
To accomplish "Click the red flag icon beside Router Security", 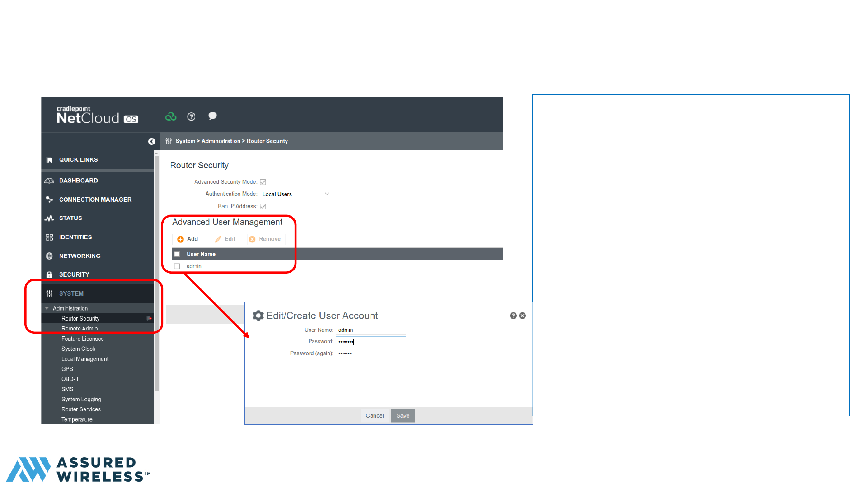I will tap(149, 318).
